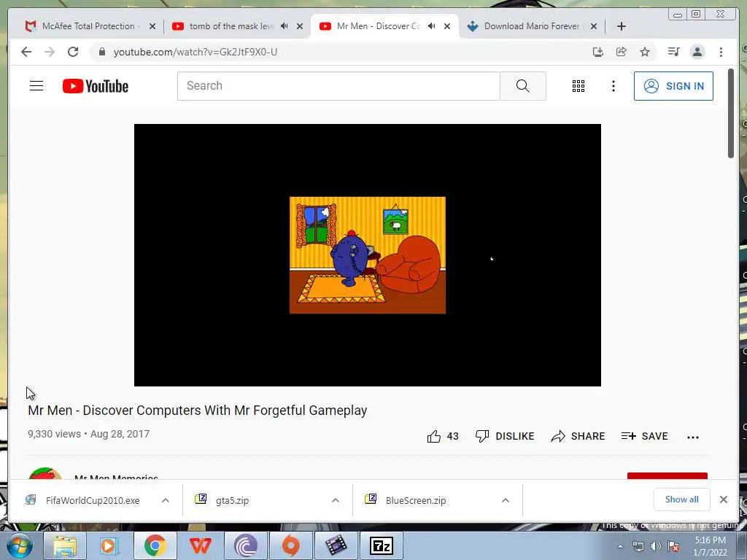Screen dimensions: 747x560
Task: Click the browser forward arrow
Action: click(50, 52)
